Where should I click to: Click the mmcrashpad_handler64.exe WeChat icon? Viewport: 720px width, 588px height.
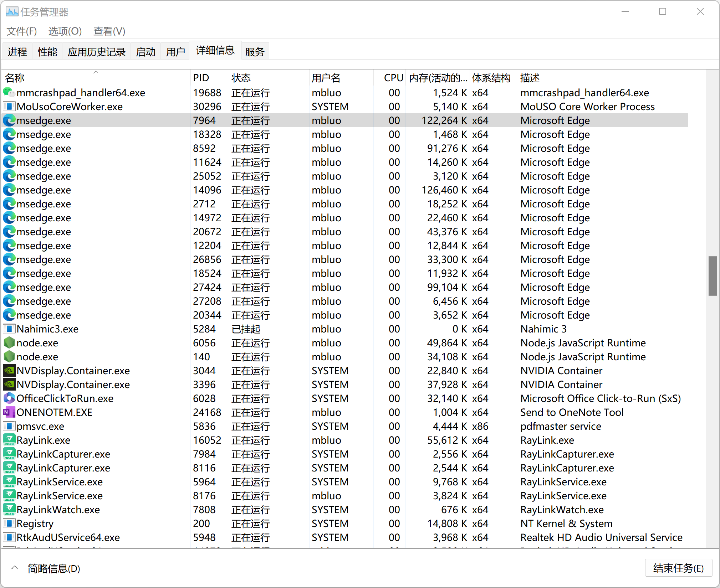[9, 93]
